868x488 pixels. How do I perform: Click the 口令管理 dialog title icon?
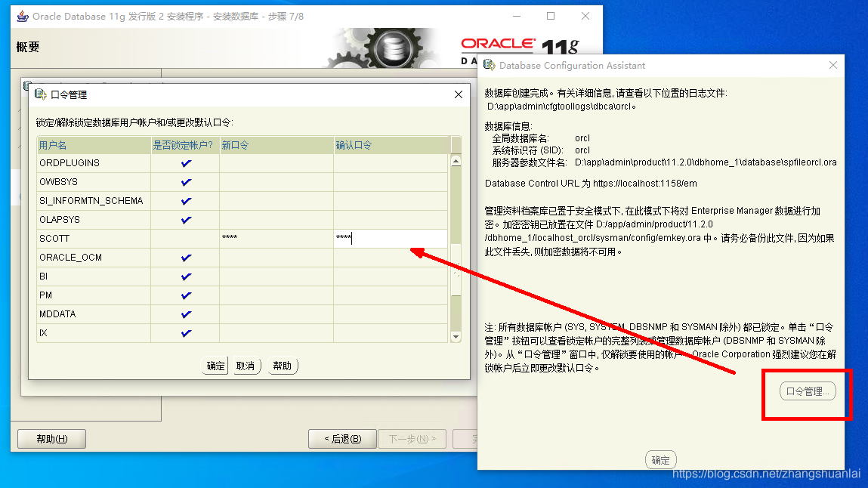point(40,94)
